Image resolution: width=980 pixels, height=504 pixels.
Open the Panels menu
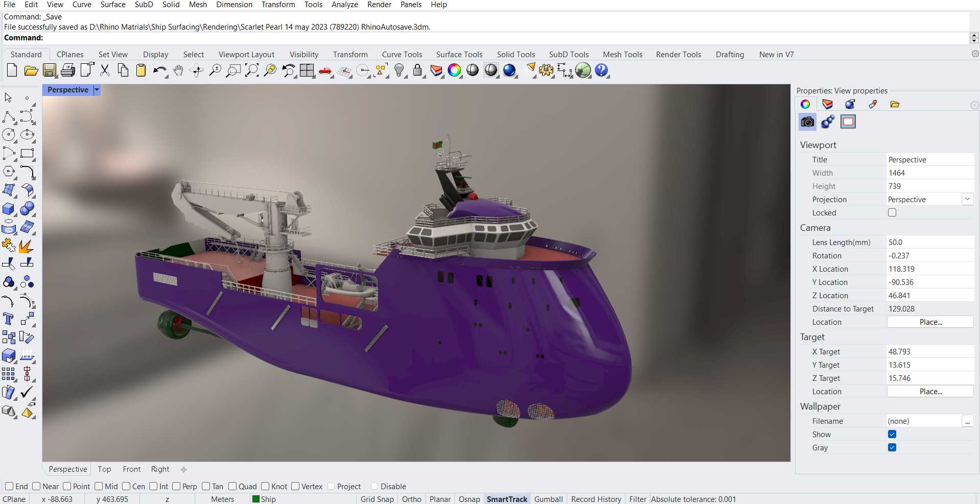411,5
